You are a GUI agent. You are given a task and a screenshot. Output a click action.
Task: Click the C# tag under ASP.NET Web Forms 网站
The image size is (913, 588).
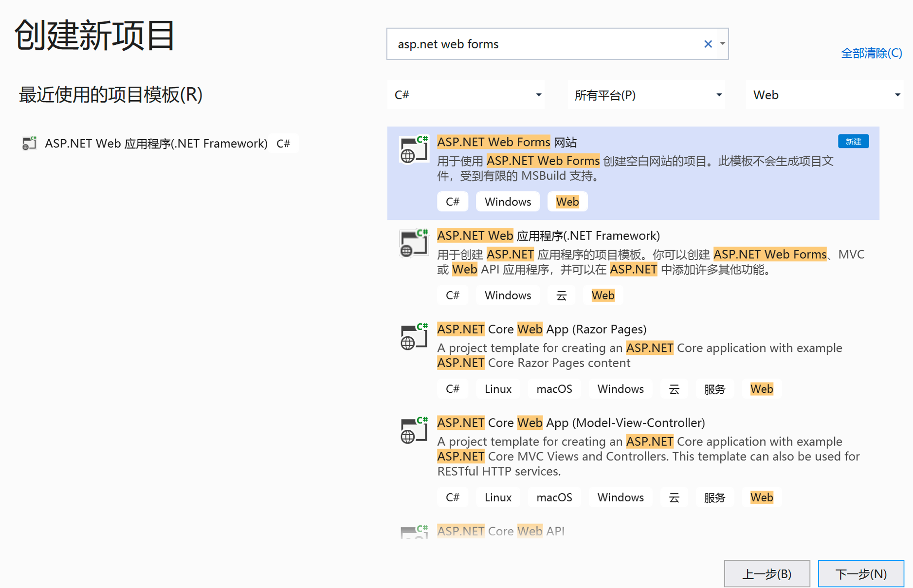click(x=453, y=202)
